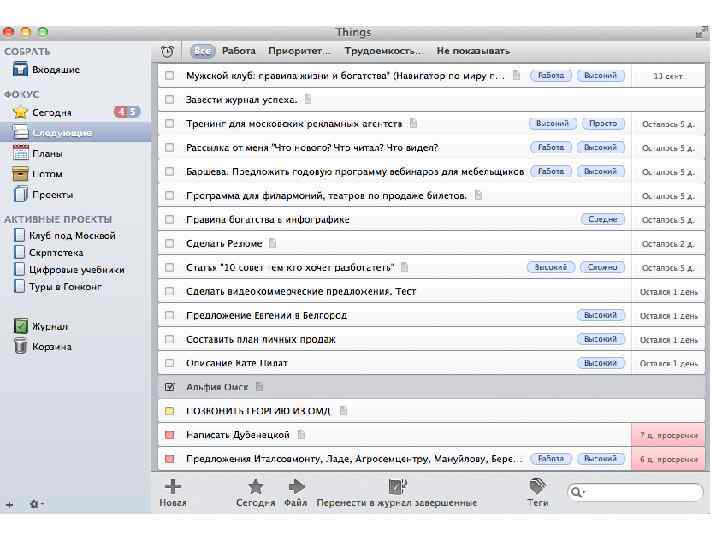Click Высокий tag on Составить план
This screenshot has width=720, height=540.
[601, 339]
